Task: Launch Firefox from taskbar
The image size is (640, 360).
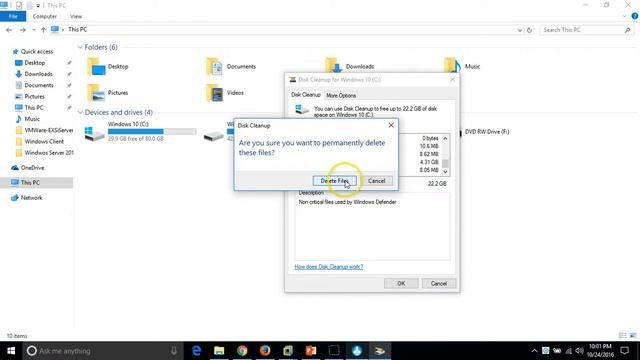Action: (x=265, y=351)
